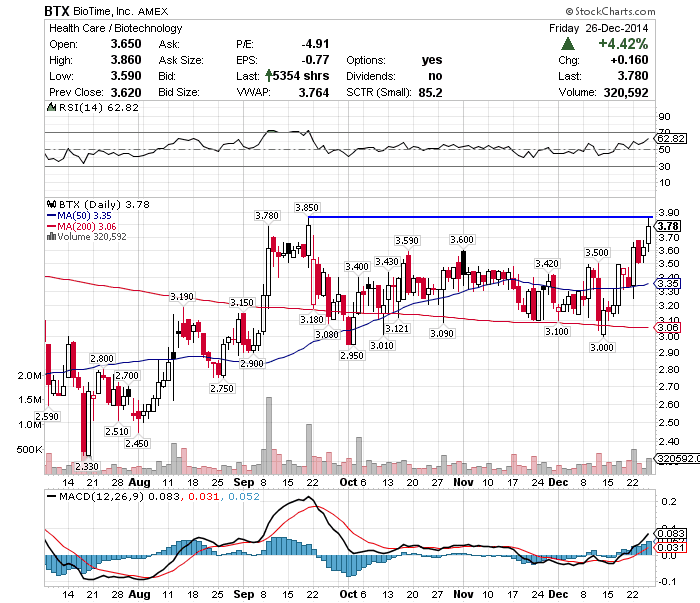Click the blue 0.052 MACD histogram legend value

(244, 496)
